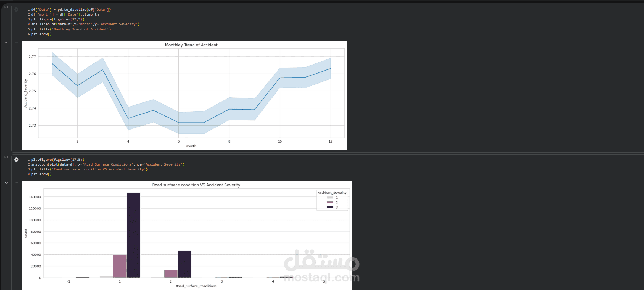This screenshot has width=644, height=290.
Task: Click the execution count bracket of the lineplot cell
Action: (x=6, y=7)
